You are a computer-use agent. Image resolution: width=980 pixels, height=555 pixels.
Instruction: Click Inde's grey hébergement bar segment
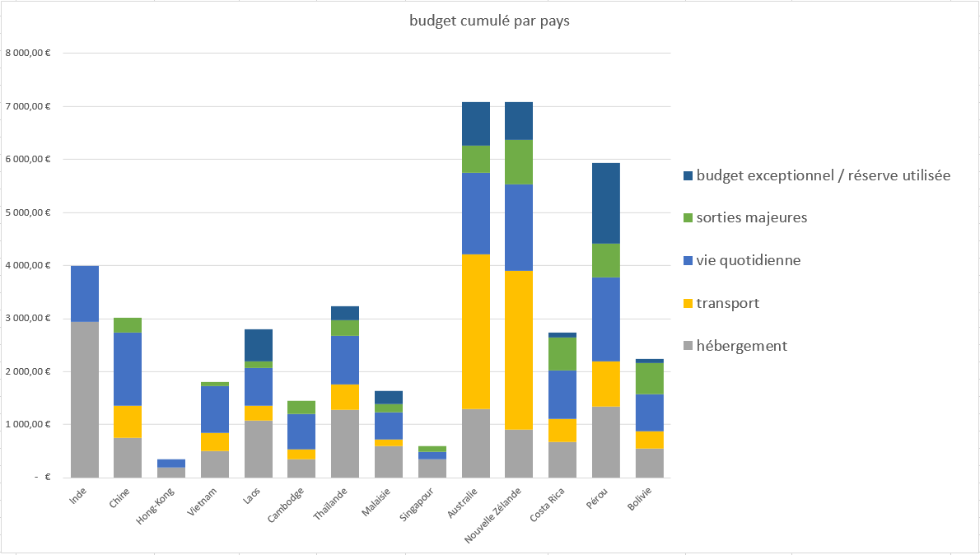click(x=85, y=399)
